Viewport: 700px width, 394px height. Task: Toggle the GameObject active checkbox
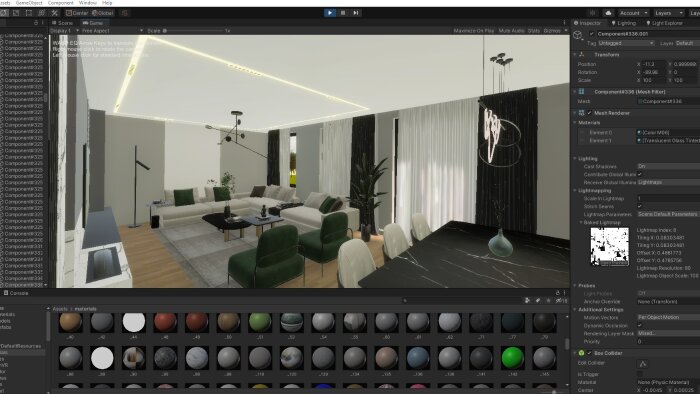click(x=592, y=34)
